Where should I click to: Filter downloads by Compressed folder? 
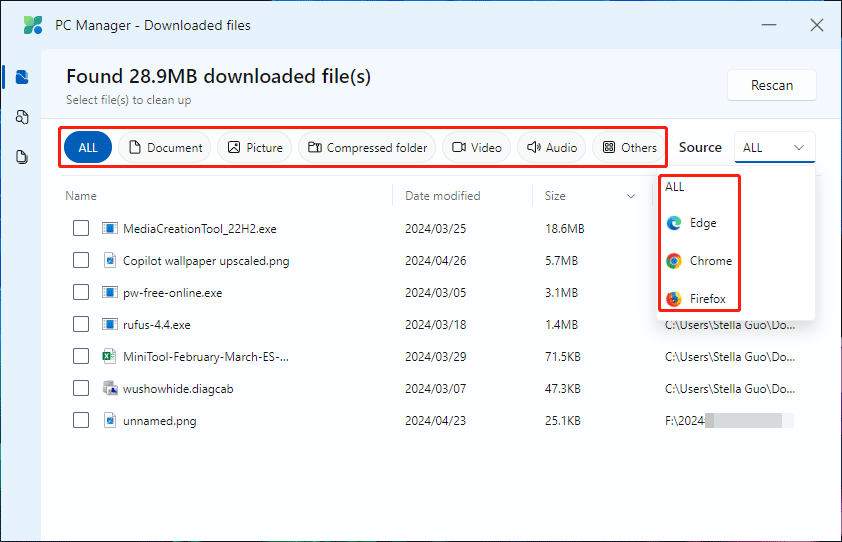[367, 147]
